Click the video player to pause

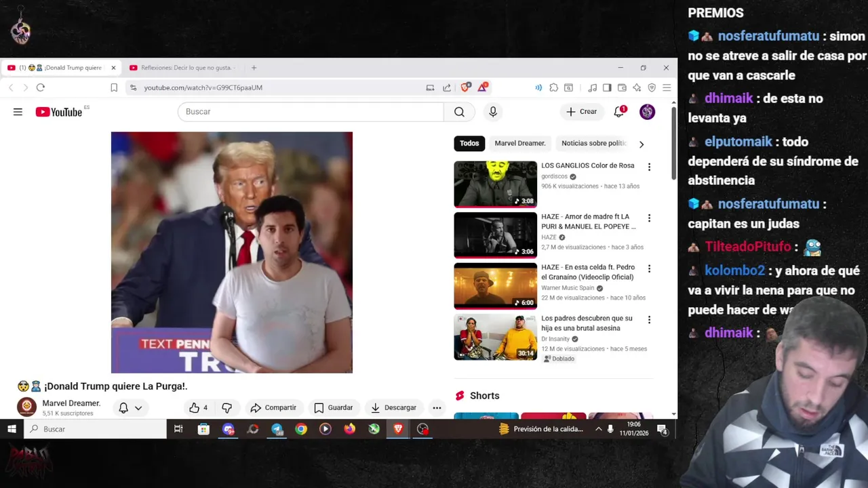tap(232, 252)
